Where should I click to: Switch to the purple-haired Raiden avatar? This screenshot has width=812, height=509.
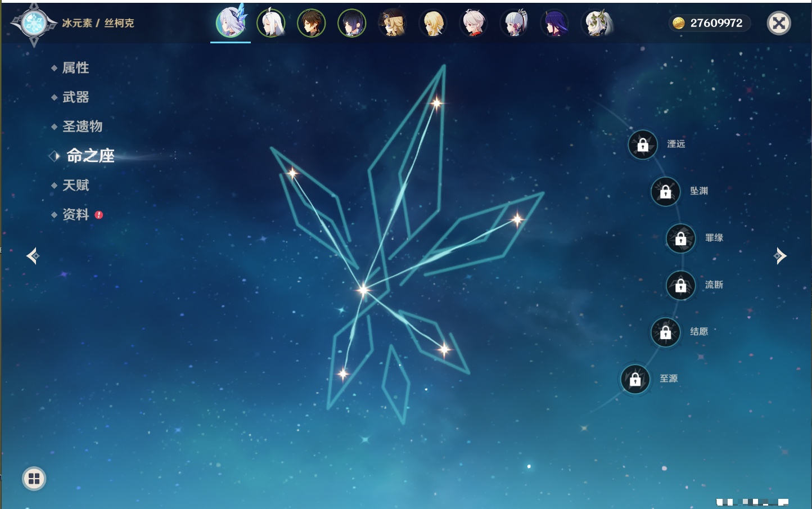coord(555,23)
